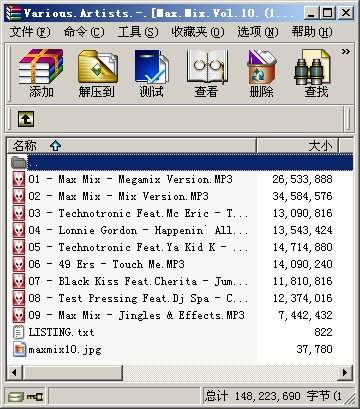Open the Options (选项) menu

[x=258, y=32]
